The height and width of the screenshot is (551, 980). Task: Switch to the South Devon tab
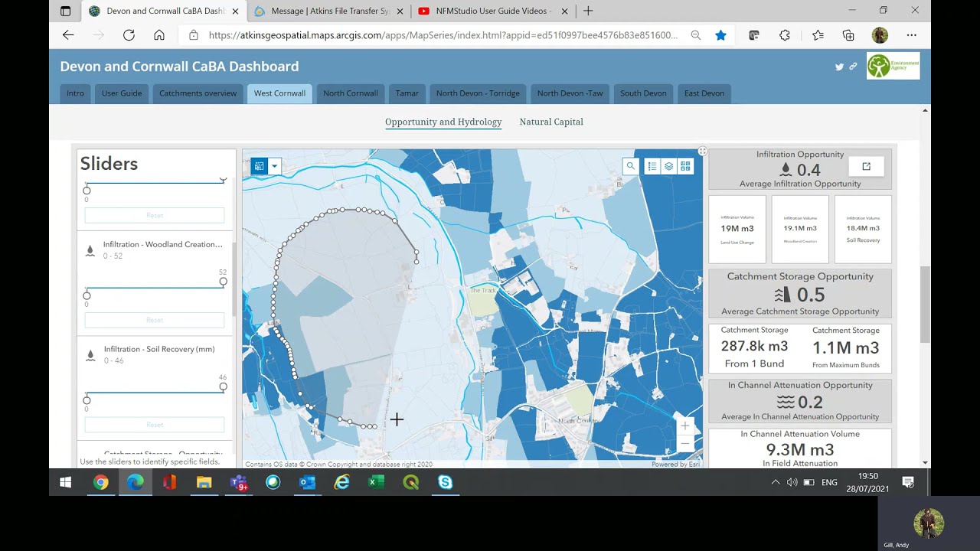coord(643,93)
